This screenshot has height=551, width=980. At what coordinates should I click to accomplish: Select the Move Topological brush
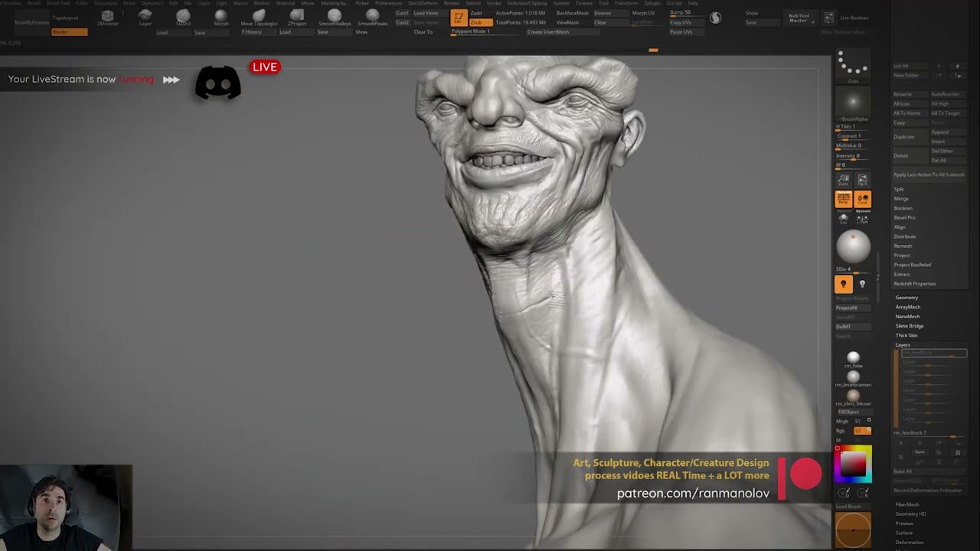point(259,18)
